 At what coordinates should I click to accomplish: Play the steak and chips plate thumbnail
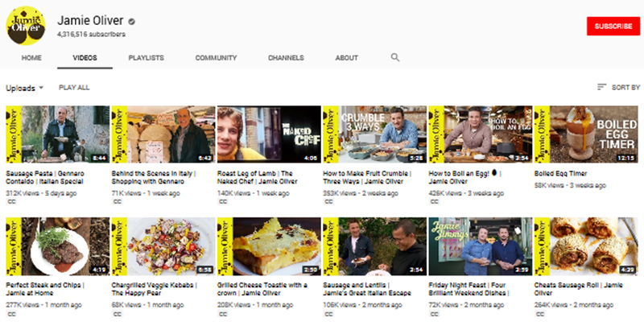coord(58,246)
